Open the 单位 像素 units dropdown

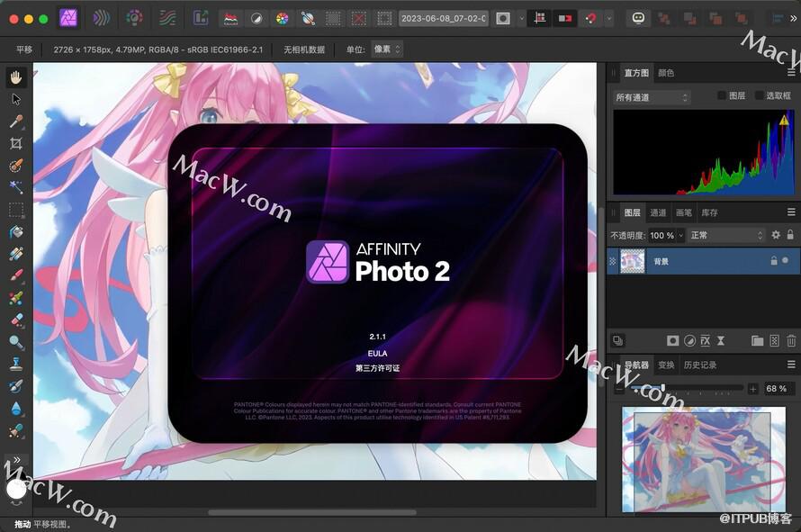coord(387,50)
